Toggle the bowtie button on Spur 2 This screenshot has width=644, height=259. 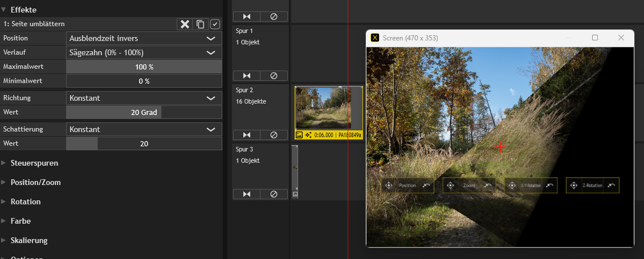(246, 135)
